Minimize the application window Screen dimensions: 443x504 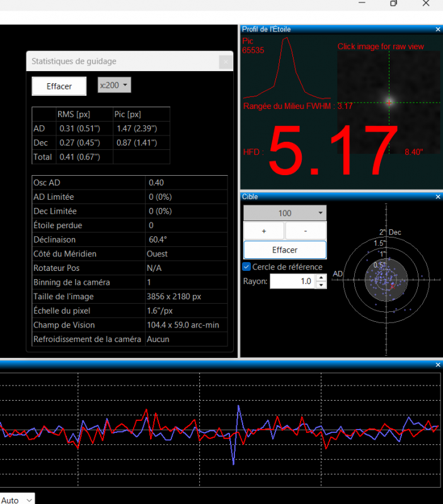362,3
